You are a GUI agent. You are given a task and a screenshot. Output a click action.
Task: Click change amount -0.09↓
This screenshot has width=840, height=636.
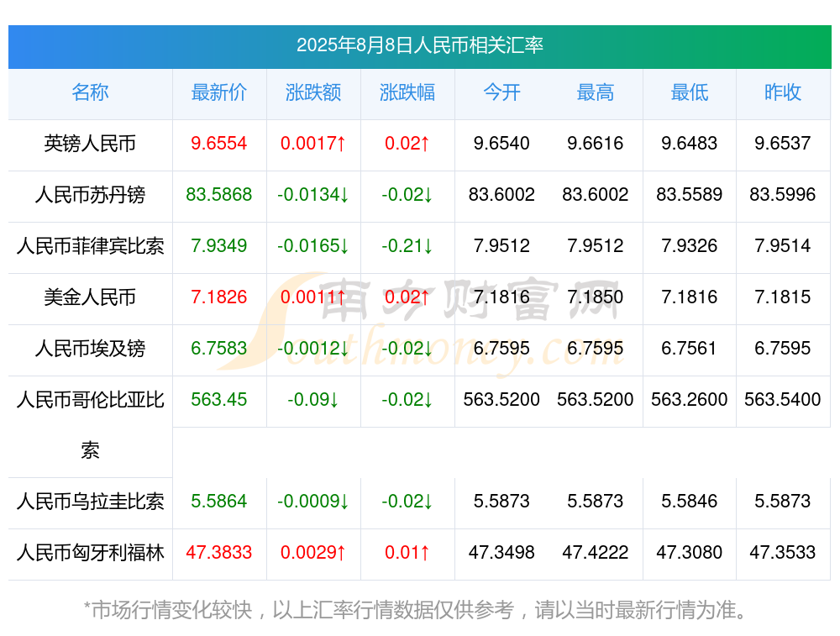click(313, 399)
